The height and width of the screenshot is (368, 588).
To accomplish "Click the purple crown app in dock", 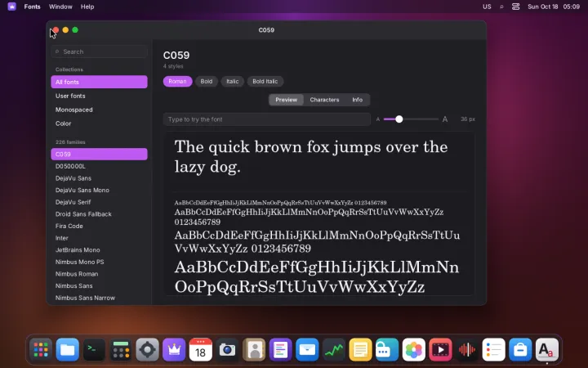I will (x=174, y=350).
